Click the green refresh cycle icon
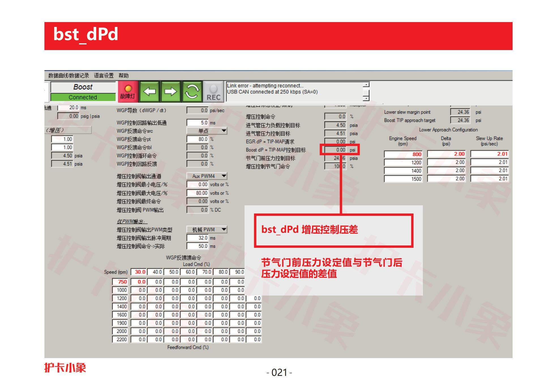The image size is (557, 392). pyautogui.click(x=192, y=91)
